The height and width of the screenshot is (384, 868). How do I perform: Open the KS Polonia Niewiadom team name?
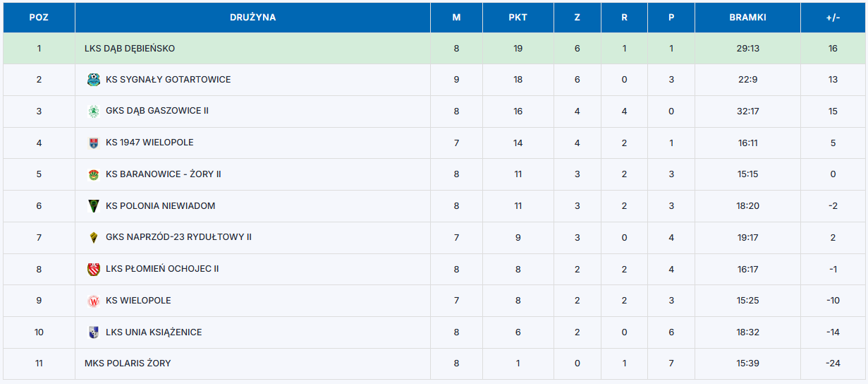pyautogui.click(x=160, y=206)
